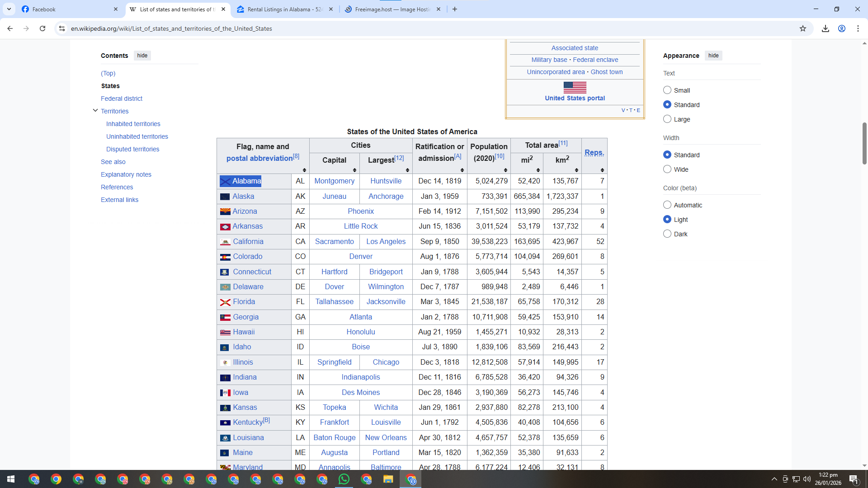
Task: Click the page vertical scrollbar thumb
Action: (x=864, y=143)
